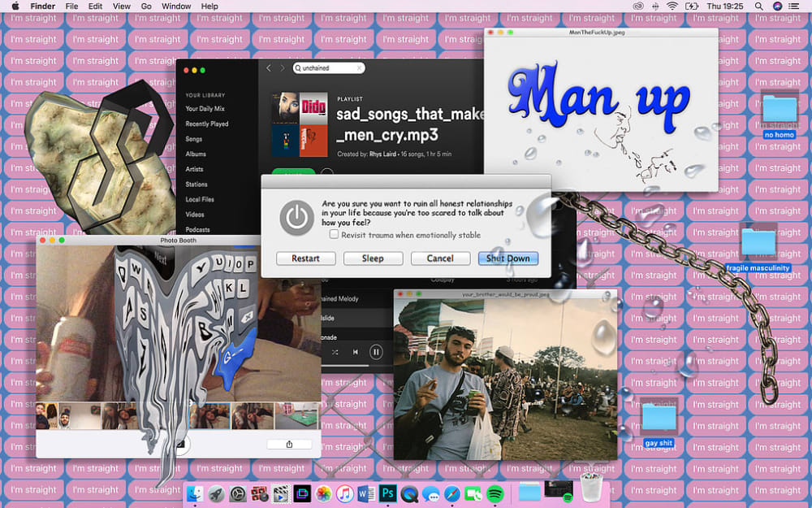The image size is (812, 508).
Task: Cancel the shutdown dialog
Action: click(440, 258)
